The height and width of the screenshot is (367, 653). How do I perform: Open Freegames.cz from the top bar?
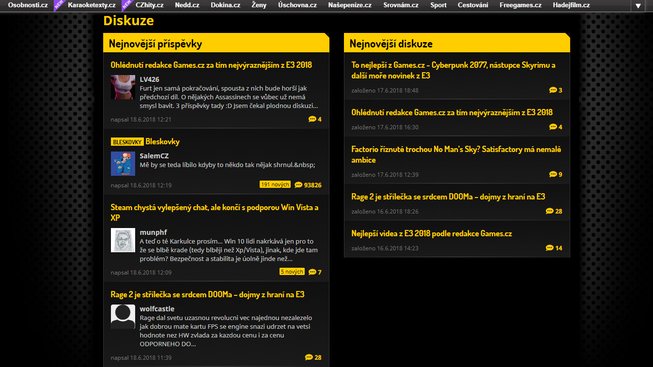[x=520, y=5]
